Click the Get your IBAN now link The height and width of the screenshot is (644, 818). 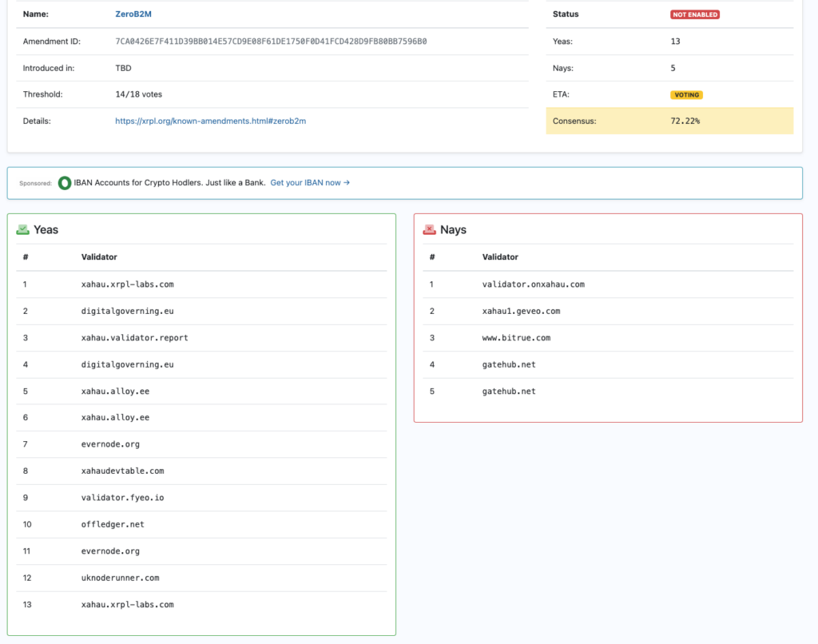click(x=310, y=183)
